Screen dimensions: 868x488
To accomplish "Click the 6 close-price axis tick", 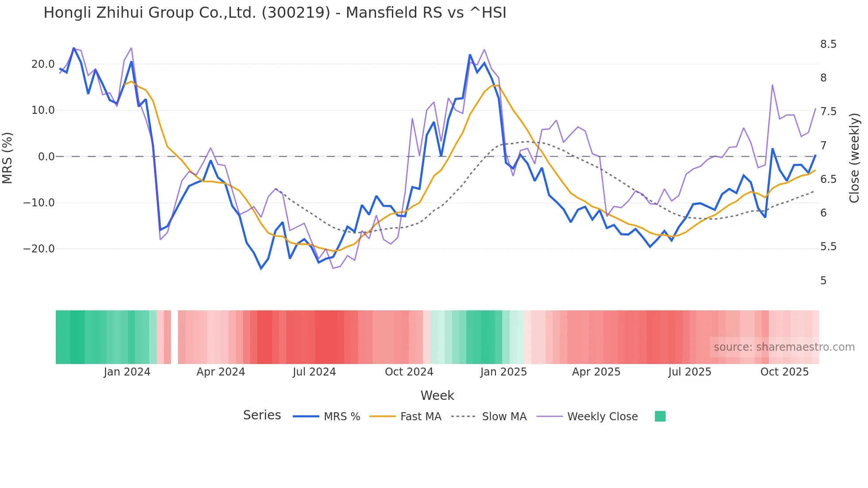I will coord(823,213).
